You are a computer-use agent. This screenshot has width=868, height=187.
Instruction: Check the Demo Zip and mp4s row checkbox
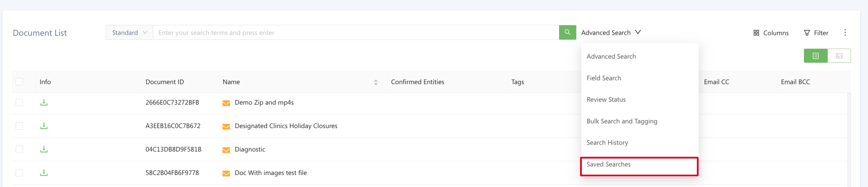click(x=19, y=102)
